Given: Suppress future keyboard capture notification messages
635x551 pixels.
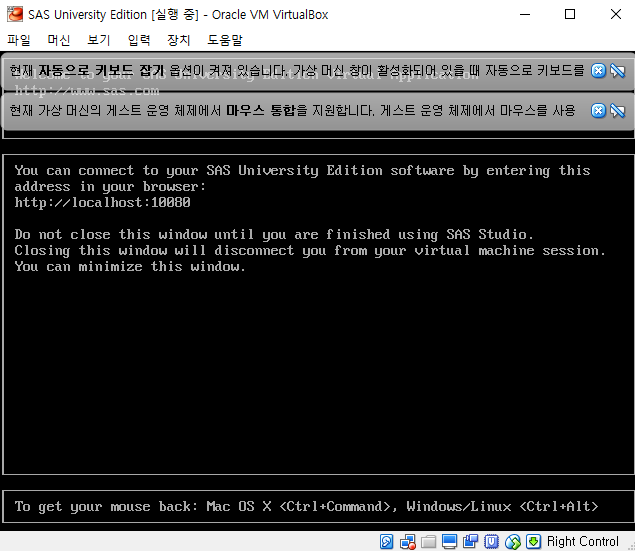Looking at the screenshot, I should (618, 71).
